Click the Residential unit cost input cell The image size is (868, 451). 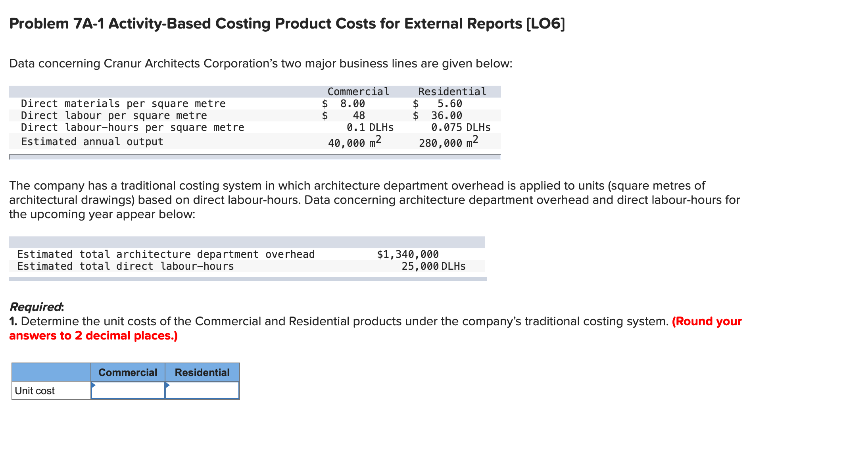tap(202, 391)
